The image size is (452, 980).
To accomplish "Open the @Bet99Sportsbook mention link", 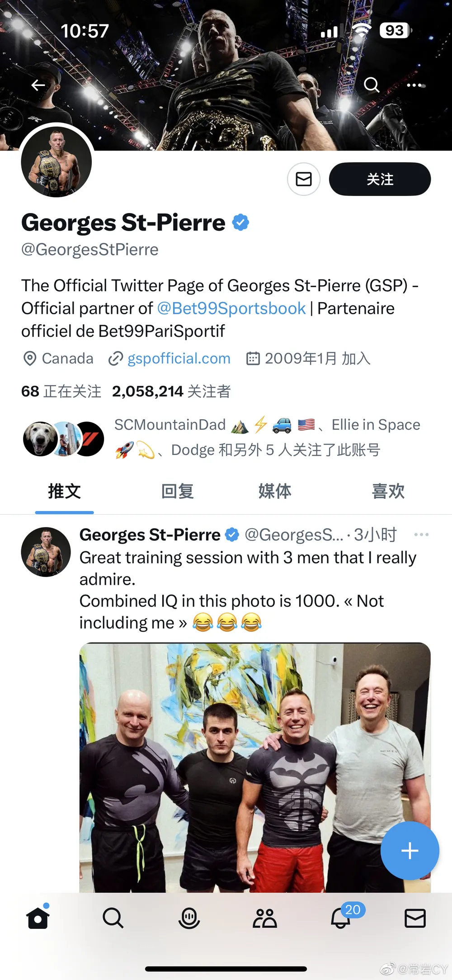I will pos(231,308).
